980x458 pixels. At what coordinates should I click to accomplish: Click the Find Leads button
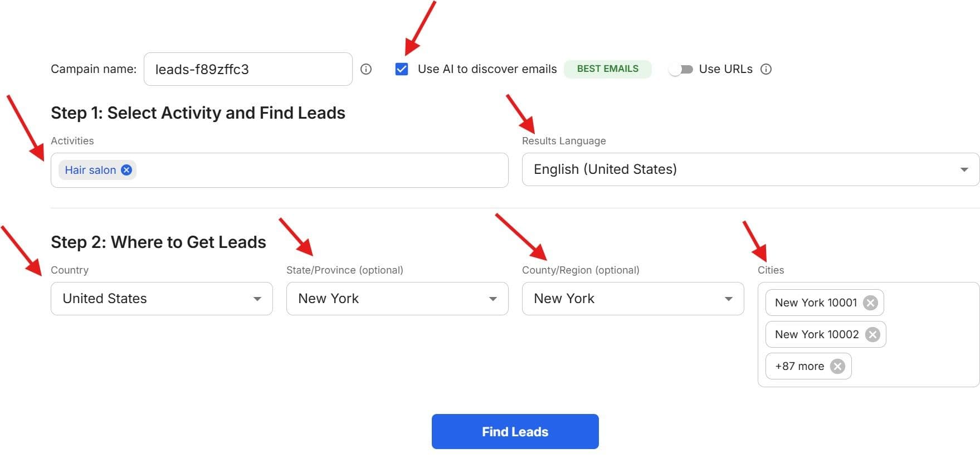pos(515,432)
